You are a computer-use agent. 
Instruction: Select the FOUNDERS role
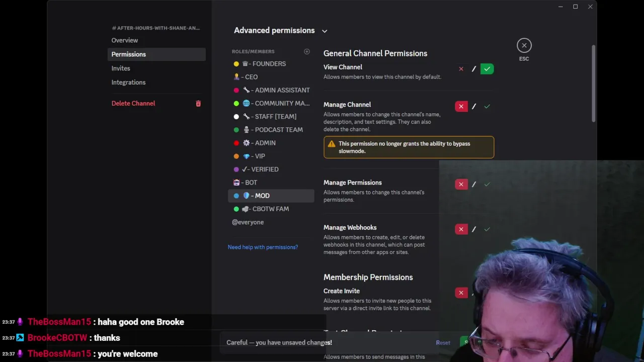[x=271, y=64]
